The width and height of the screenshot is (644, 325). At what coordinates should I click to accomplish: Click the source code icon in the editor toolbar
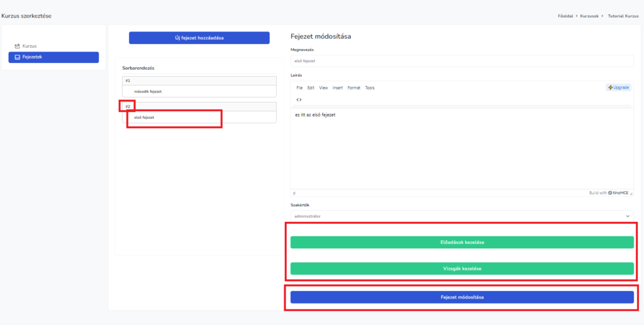[299, 99]
